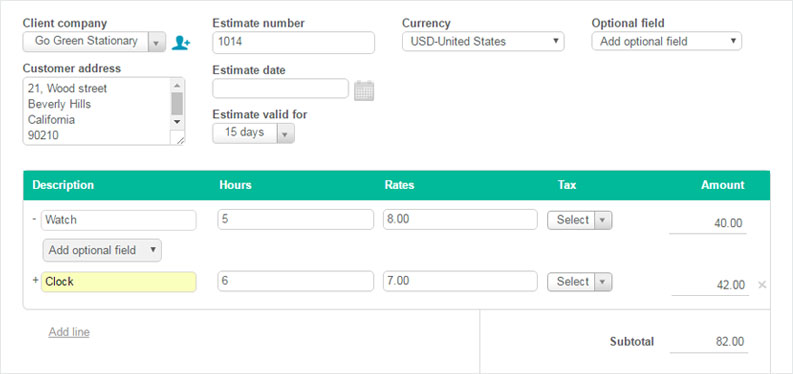Screen dimensions: 793x374
Task: Click the add new client icon
Action: (x=181, y=42)
